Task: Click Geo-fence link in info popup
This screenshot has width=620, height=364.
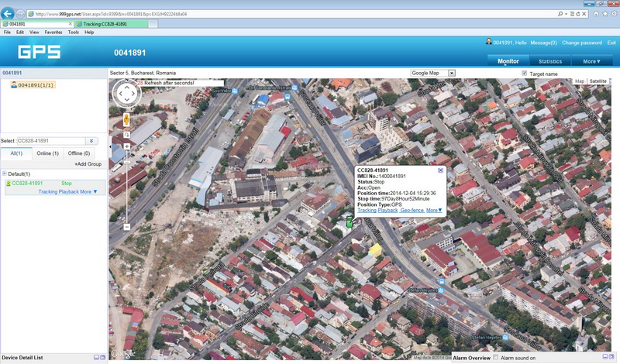Action: point(412,210)
